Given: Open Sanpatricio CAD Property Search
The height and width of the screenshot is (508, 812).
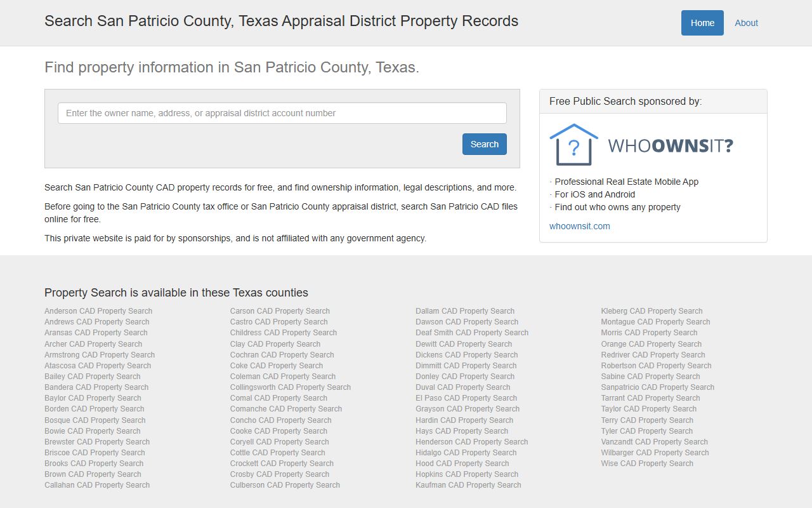Looking at the screenshot, I should (x=658, y=387).
